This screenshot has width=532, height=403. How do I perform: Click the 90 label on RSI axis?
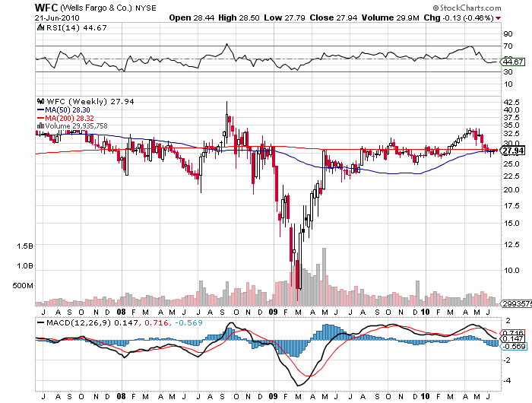tap(508, 34)
